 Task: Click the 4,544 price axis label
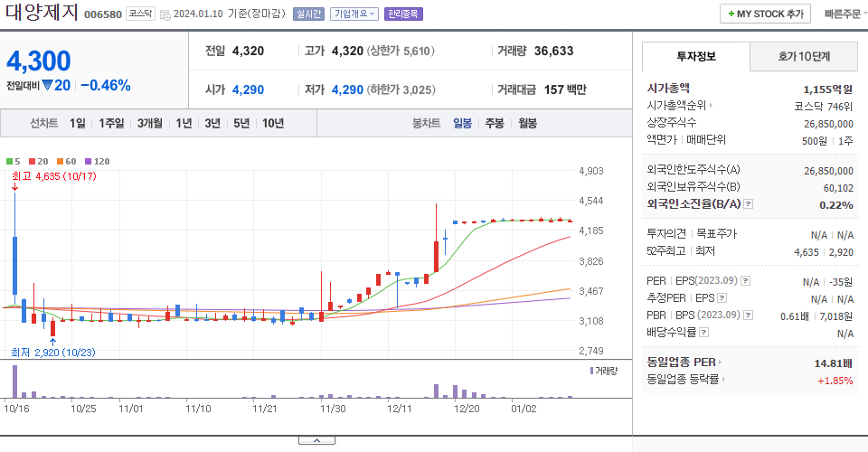(x=591, y=201)
